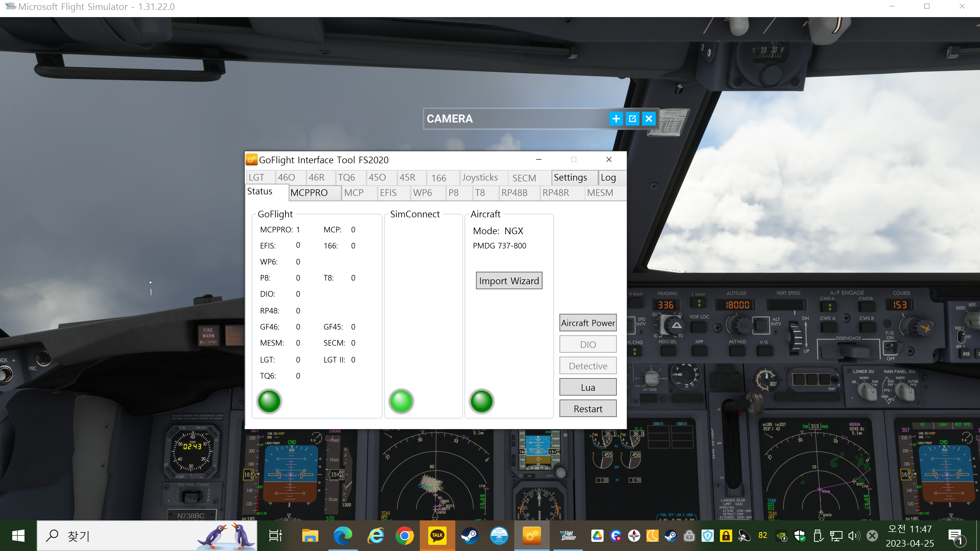This screenshot has height=551, width=980.
Task: Open KakaoTalk from taskbar
Action: (x=437, y=536)
